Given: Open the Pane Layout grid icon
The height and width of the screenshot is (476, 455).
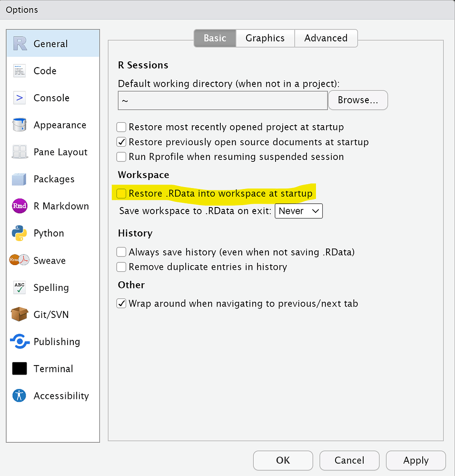Looking at the screenshot, I should pyautogui.click(x=20, y=152).
